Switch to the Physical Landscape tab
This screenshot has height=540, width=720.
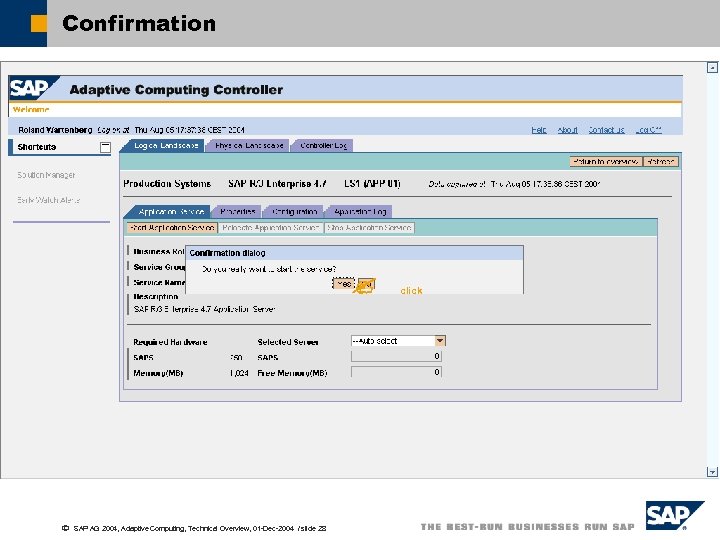click(248, 146)
